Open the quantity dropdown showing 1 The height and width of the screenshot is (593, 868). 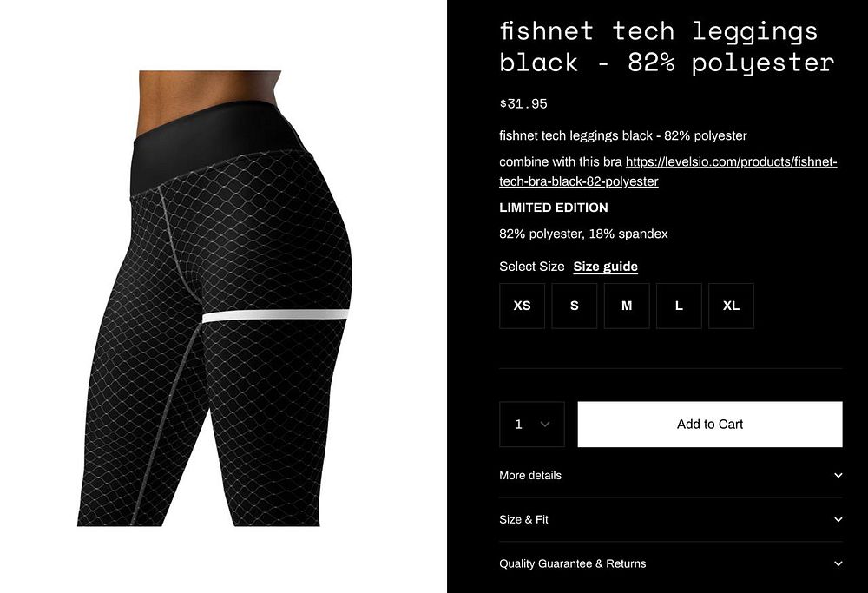pos(532,424)
